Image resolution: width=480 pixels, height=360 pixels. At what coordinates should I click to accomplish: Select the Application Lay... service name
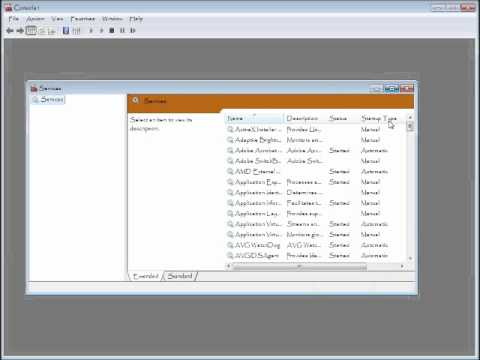click(x=257, y=213)
